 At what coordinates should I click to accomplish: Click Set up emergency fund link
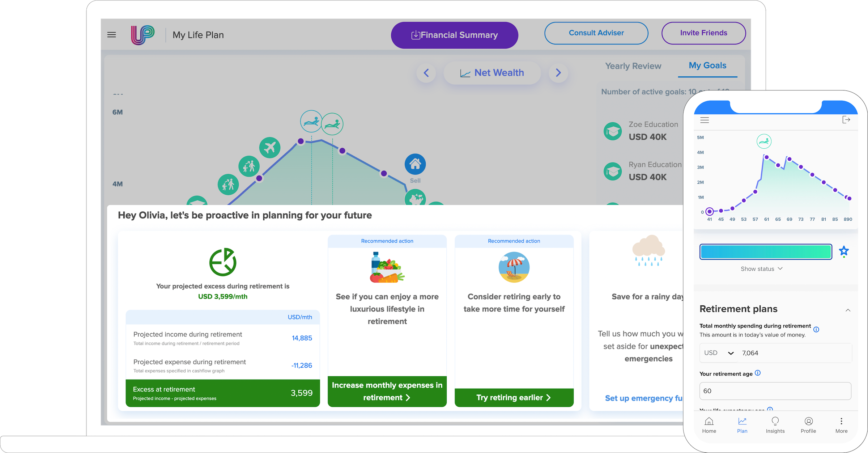click(644, 398)
